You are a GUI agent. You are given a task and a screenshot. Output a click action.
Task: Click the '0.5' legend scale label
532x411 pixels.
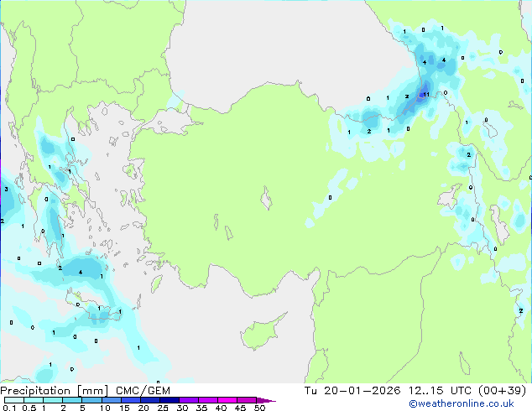[x=29, y=408]
